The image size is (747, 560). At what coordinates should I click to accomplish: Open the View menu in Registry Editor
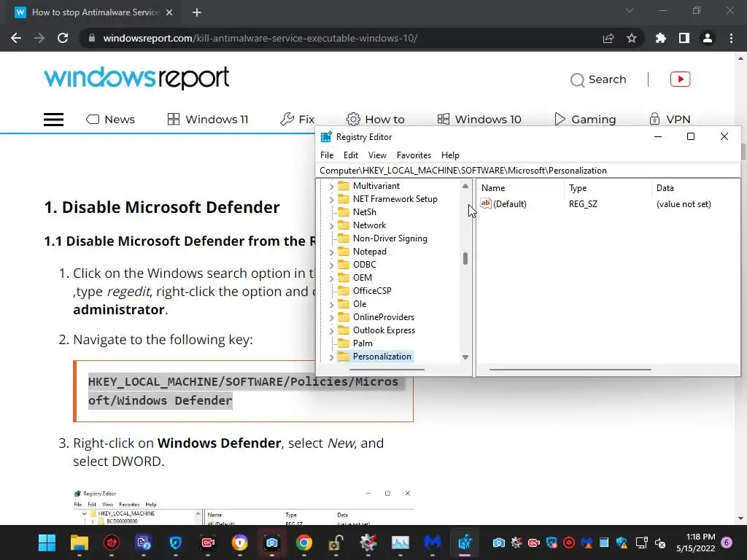click(377, 155)
